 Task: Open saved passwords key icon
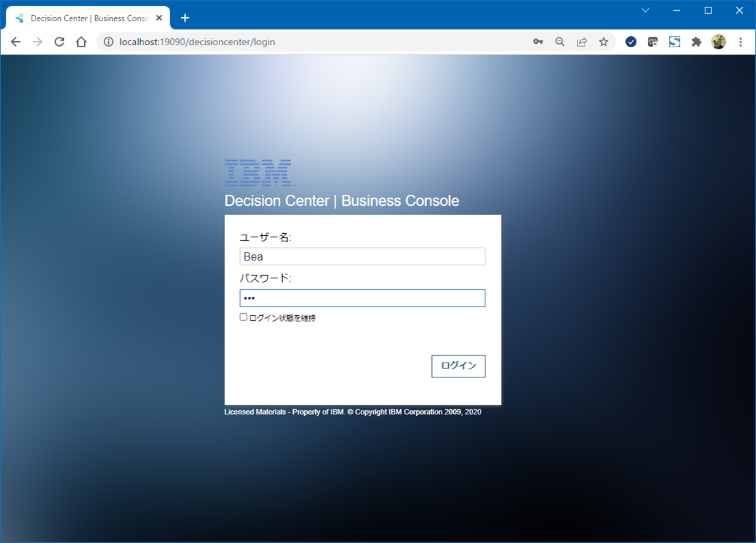click(538, 42)
